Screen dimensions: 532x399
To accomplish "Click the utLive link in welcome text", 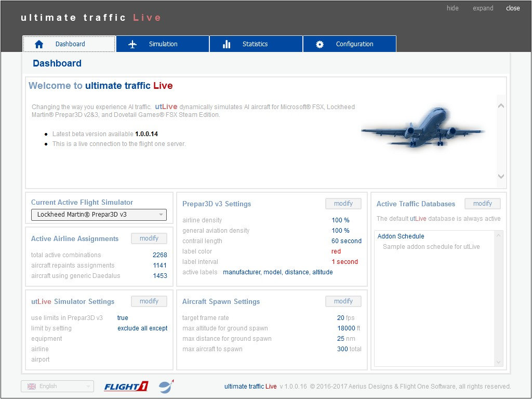I will (166, 107).
